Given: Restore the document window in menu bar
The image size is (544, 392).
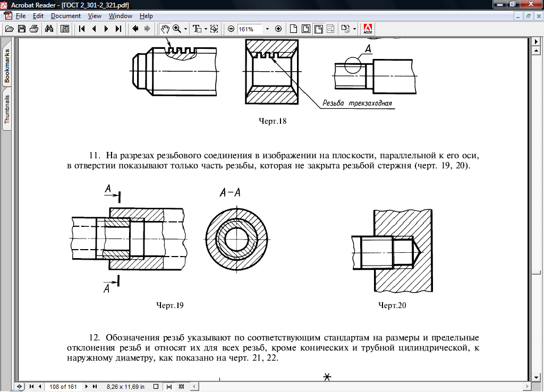Looking at the screenshot, I should tap(529, 16).
